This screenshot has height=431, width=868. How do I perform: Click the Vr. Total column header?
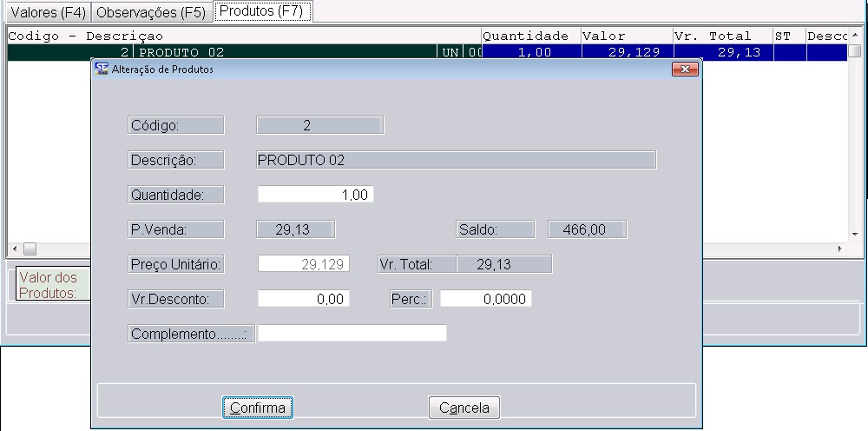pyautogui.click(x=720, y=36)
